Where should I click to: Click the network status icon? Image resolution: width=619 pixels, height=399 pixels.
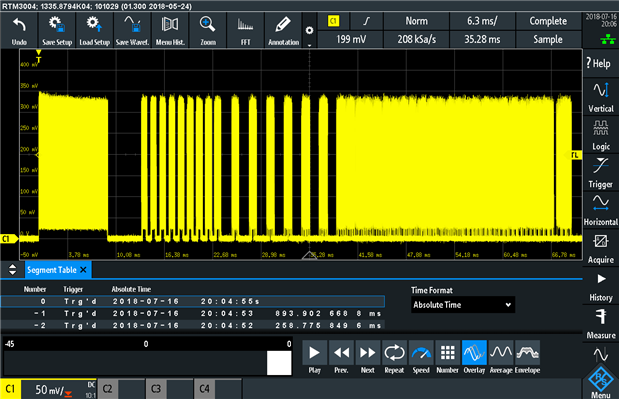tap(608, 39)
